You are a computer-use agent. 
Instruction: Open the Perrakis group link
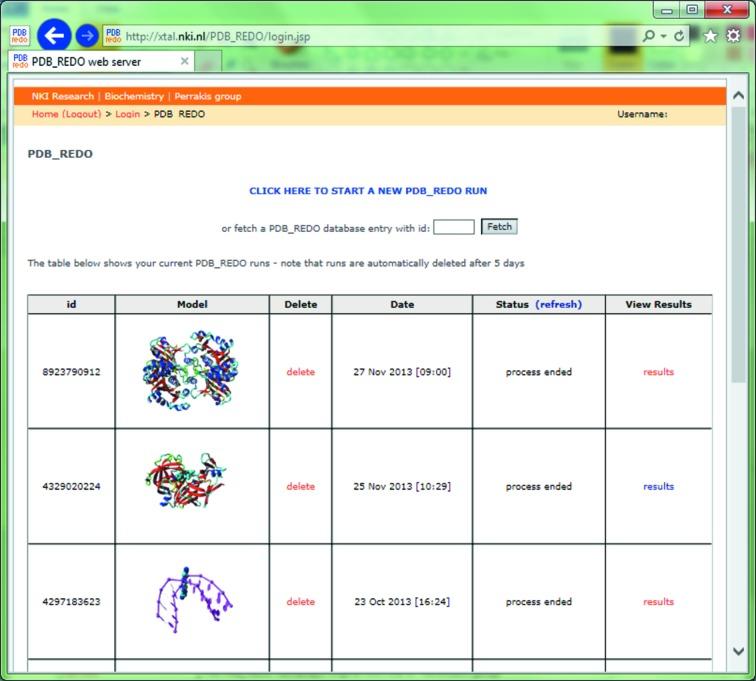[207, 97]
